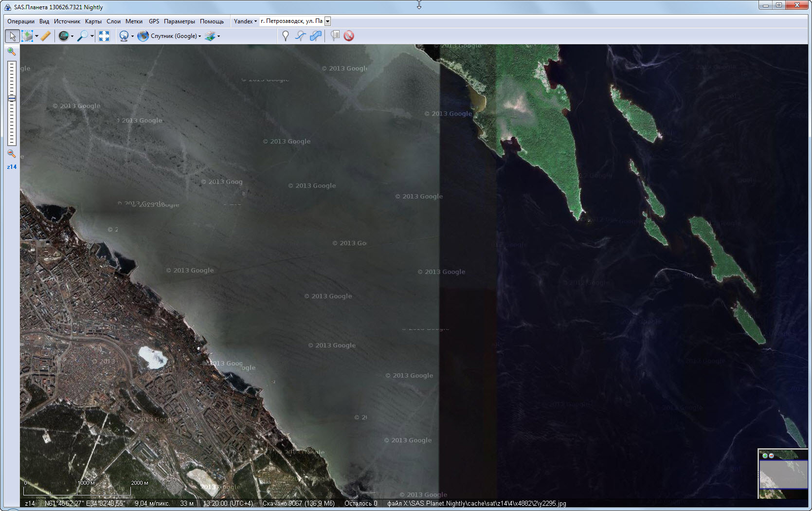Click the add path tool icon
812x511 pixels.
click(x=301, y=36)
